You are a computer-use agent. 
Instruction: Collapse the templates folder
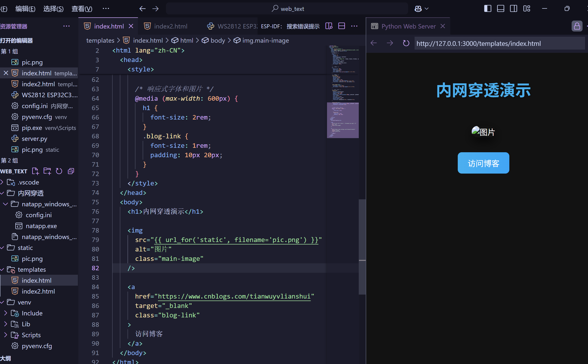point(32,270)
